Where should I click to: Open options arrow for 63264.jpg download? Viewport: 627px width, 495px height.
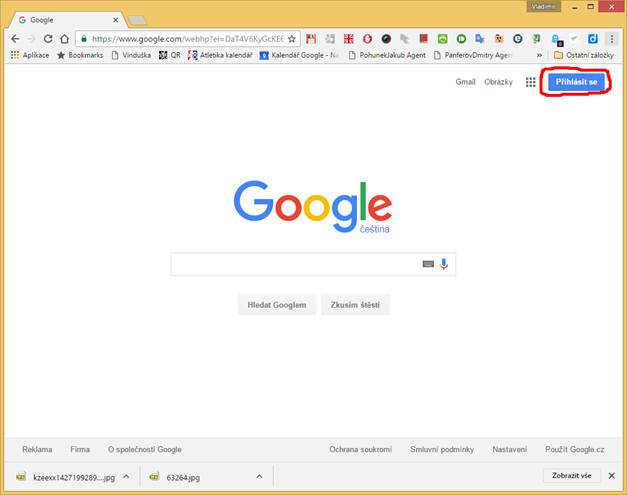tap(259, 477)
